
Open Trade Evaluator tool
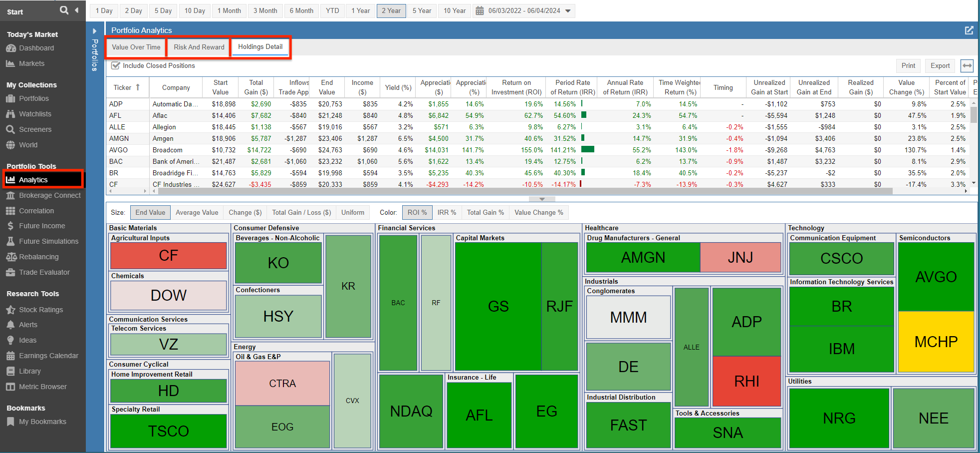(x=44, y=272)
